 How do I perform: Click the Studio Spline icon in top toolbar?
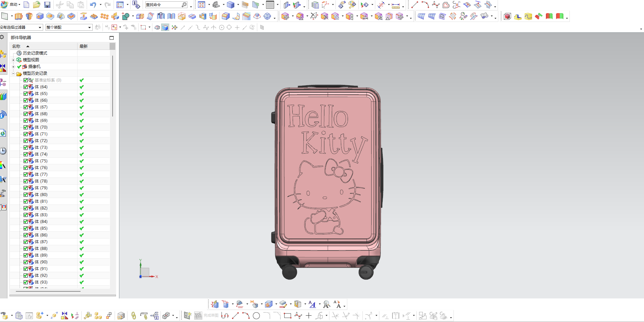436,5
